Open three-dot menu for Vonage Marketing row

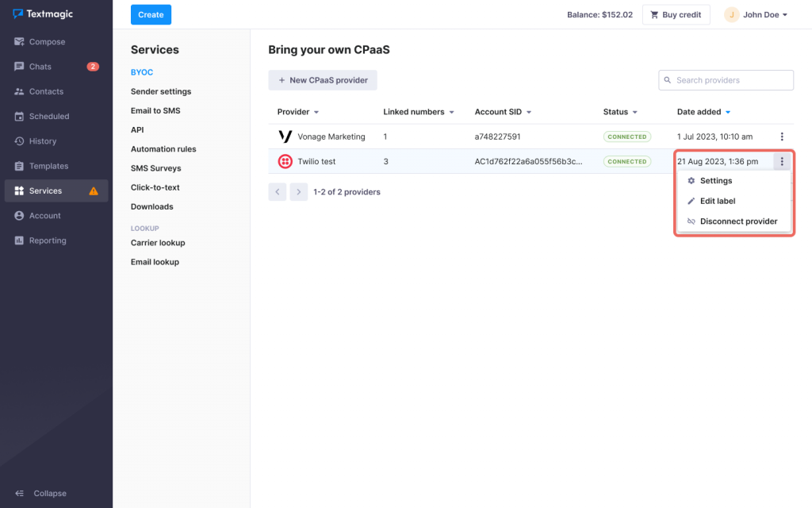[782, 137]
